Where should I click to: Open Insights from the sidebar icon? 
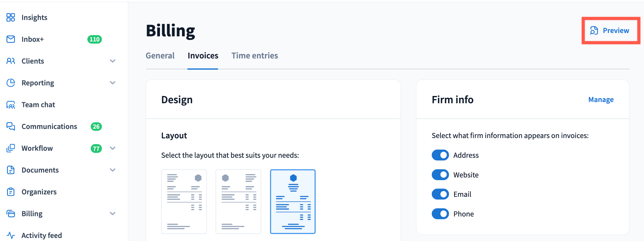11,18
